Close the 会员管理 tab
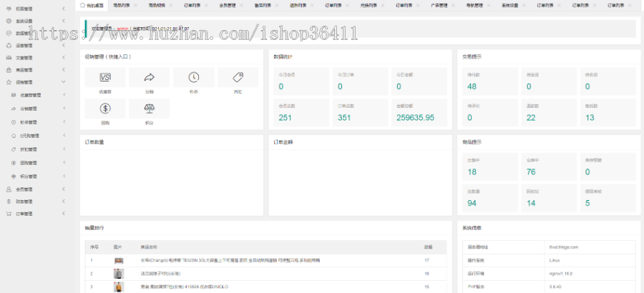644x293 pixels. [241, 5]
